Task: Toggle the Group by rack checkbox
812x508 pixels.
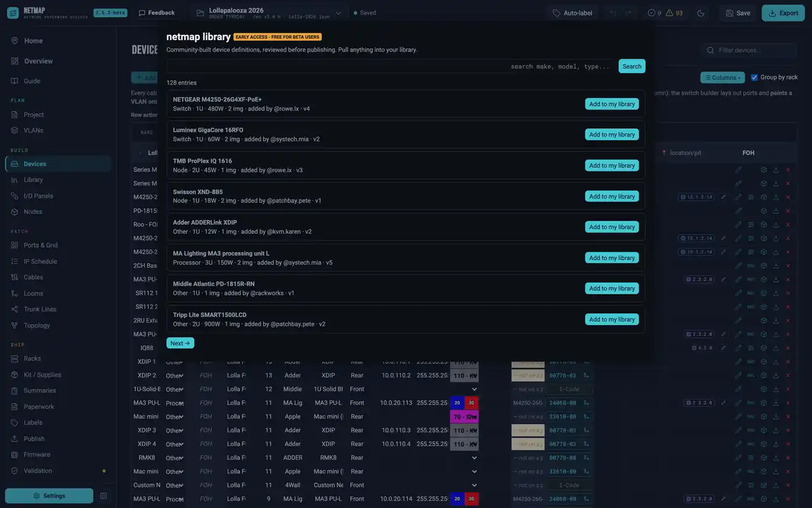Action: (754, 77)
